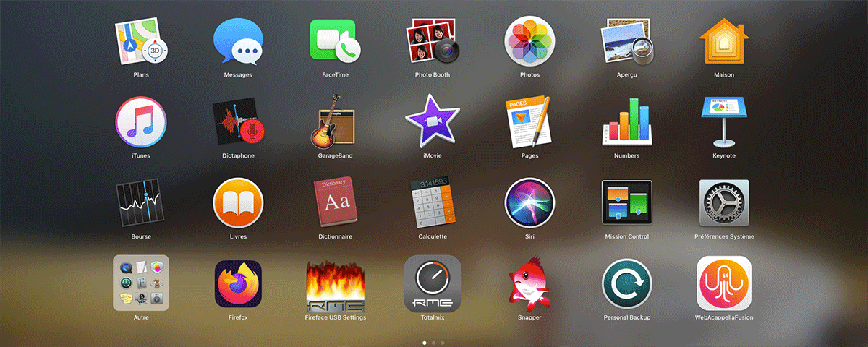Launch the Calculette calculator

click(433, 203)
